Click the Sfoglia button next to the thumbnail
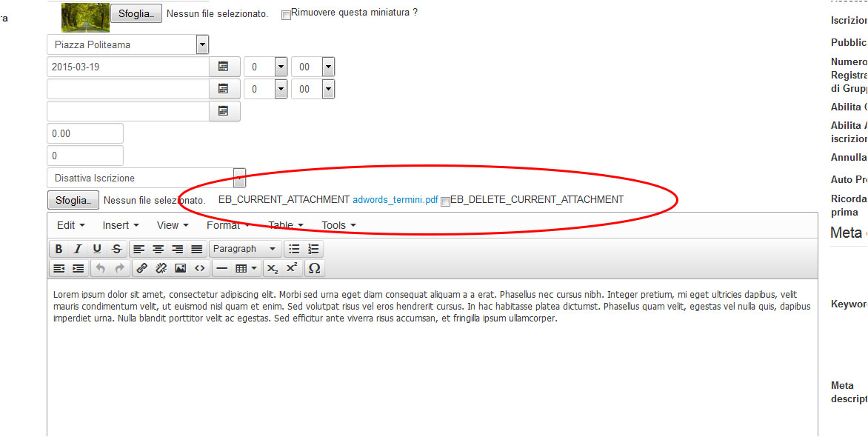The height and width of the screenshot is (437, 868). tap(136, 13)
